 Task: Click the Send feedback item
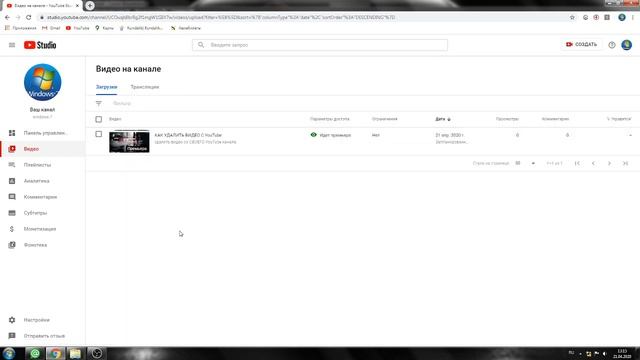42,336
